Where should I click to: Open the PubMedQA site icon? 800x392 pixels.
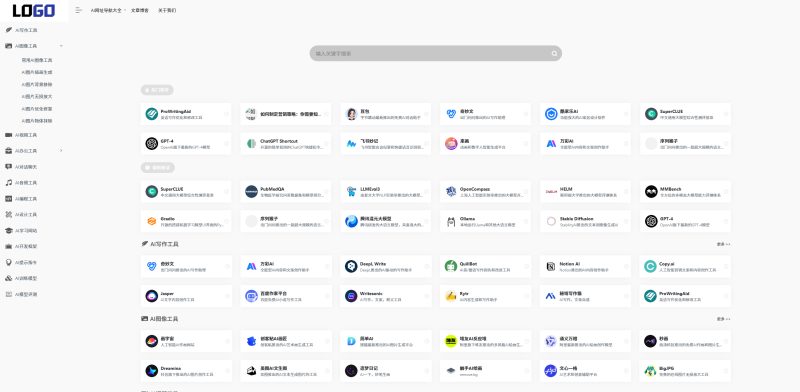(251, 191)
